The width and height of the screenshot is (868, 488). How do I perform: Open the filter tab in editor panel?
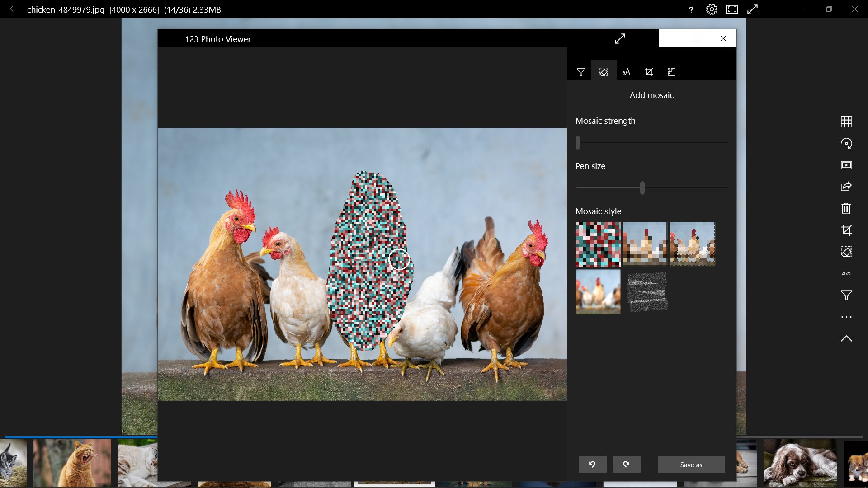coord(581,72)
